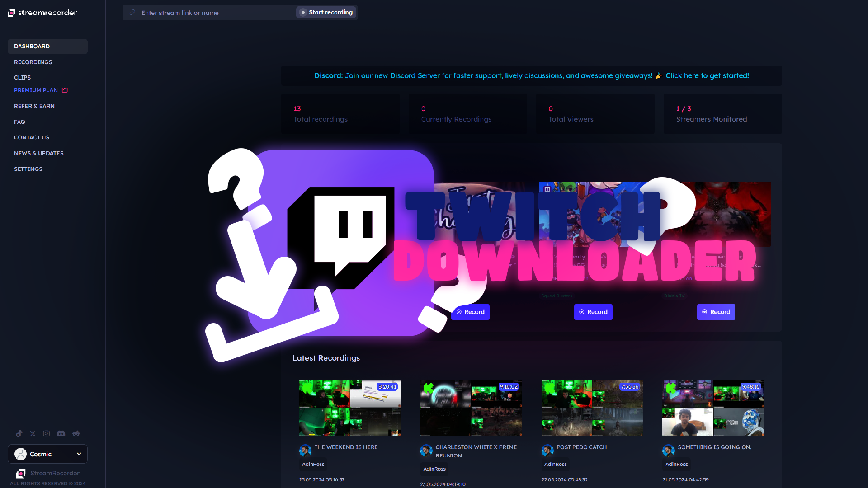The width and height of the screenshot is (868, 488).
Task: Open the X (Twitter) social icon
Action: [x=33, y=433]
